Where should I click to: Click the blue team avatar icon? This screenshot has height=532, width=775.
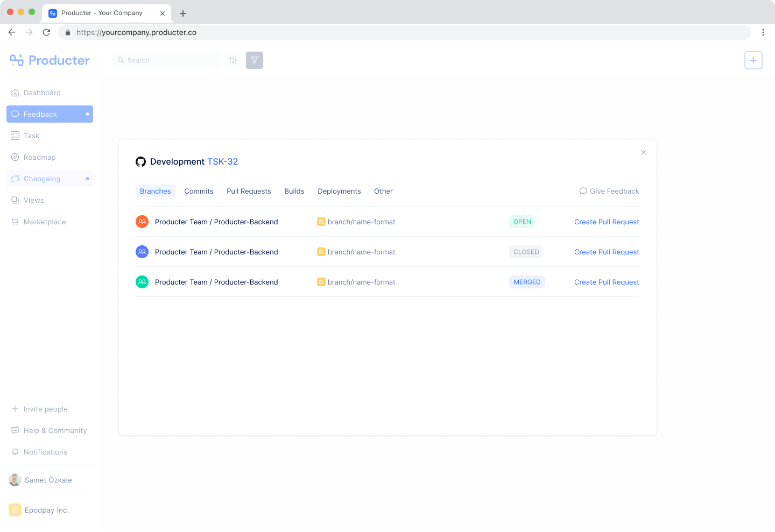[x=142, y=252]
